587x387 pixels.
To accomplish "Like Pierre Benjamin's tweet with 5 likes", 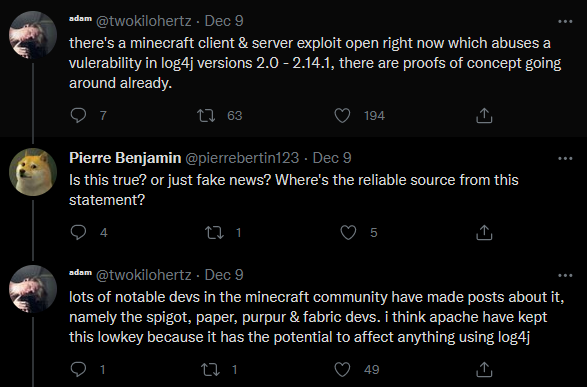I will pyautogui.click(x=348, y=232).
